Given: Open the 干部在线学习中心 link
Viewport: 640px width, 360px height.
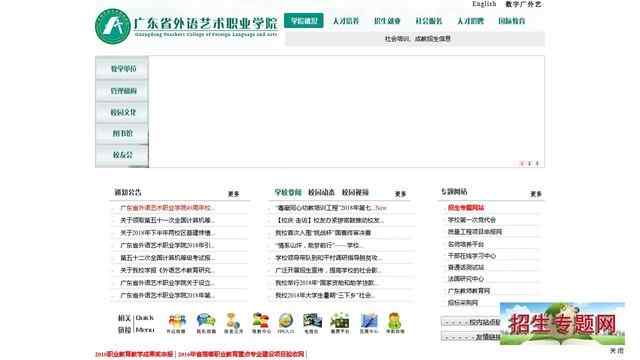Looking at the screenshot, I should [x=472, y=256].
